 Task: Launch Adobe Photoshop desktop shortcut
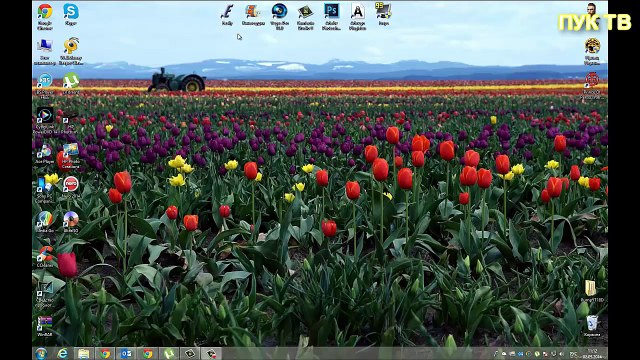331,16
